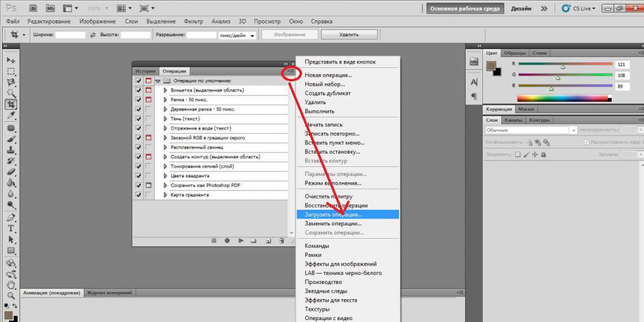Click the Основная рабочая среда workspace button
The width and height of the screenshot is (644, 322).
tap(464, 9)
